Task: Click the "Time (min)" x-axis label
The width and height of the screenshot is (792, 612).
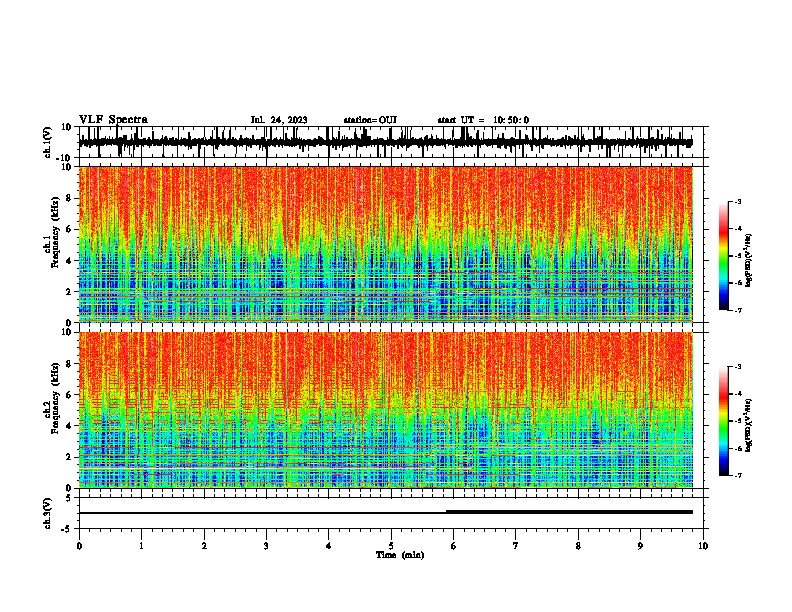Action: tap(400, 555)
